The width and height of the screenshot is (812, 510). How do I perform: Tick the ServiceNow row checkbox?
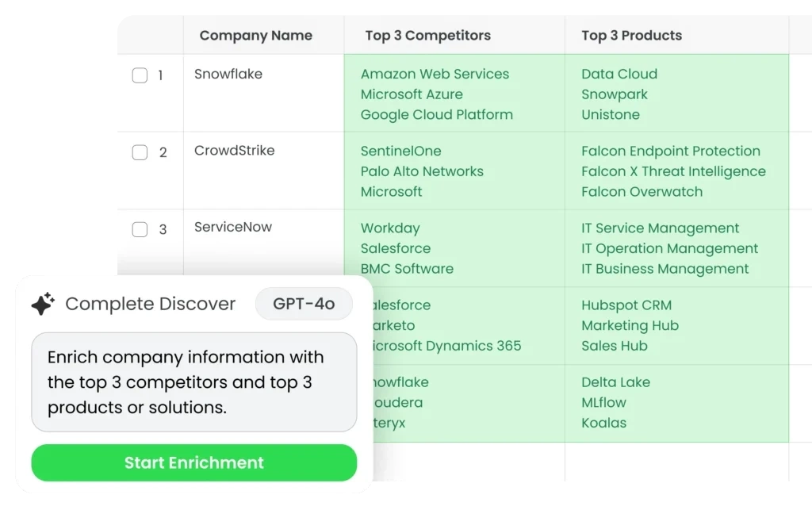click(140, 230)
